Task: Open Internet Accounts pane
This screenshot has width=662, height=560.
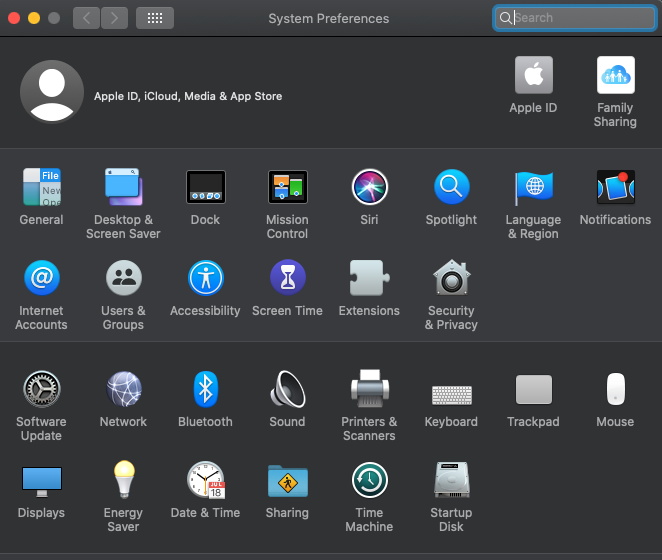Action: 41,278
